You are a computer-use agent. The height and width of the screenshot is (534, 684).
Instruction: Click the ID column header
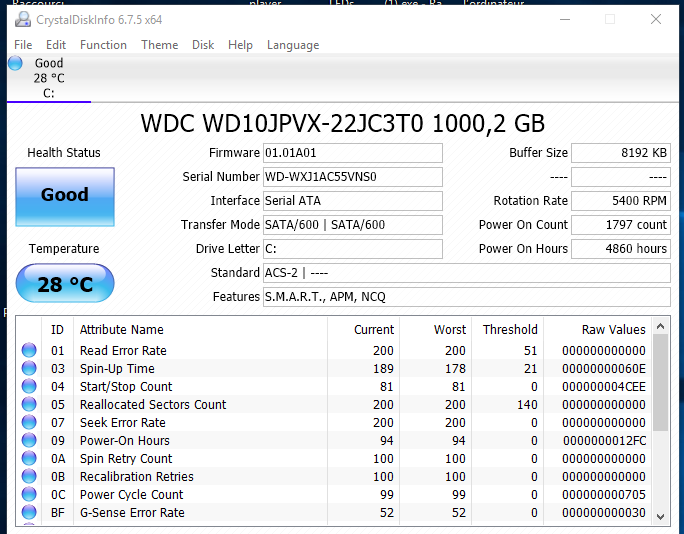57,329
